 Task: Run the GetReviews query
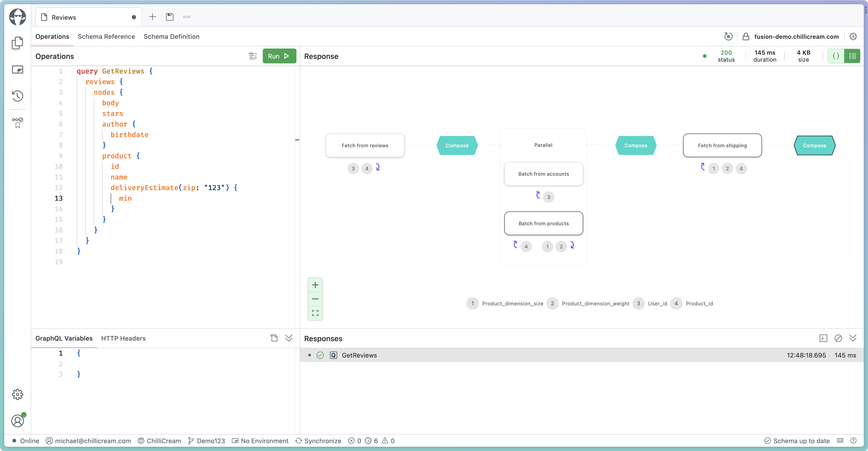[279, 56]
